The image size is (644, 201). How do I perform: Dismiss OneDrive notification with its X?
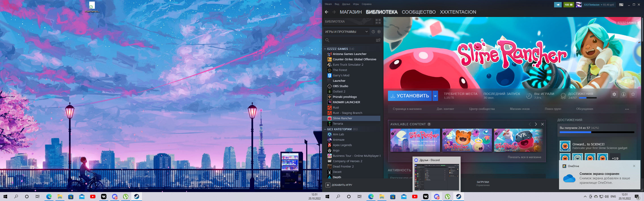click(x=634, y=166)
